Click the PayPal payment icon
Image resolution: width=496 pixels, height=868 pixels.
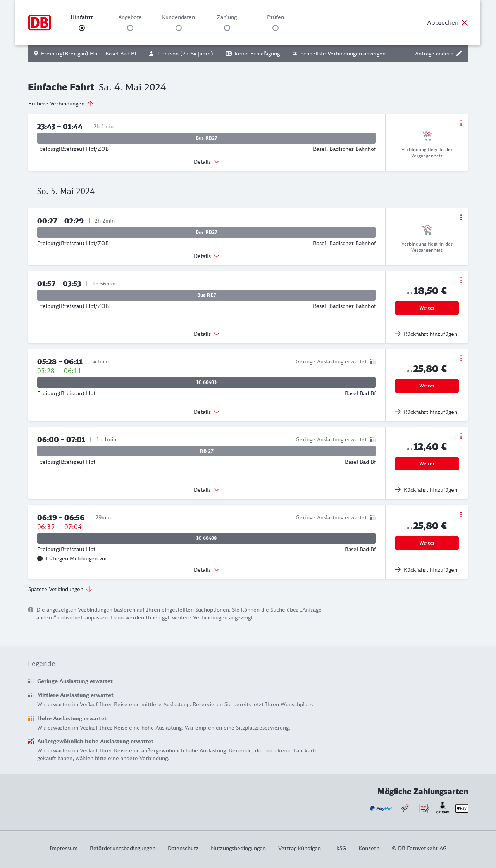(x=381, y=808)
